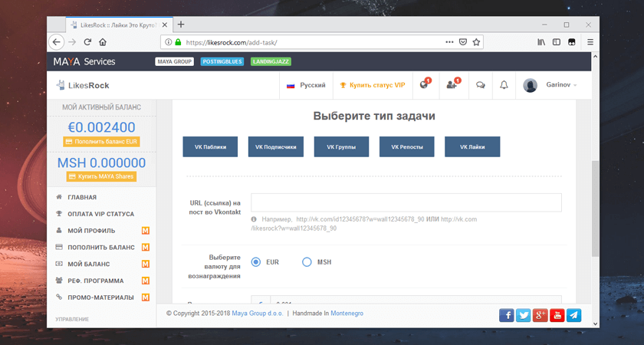The height and width of the screenshot is (345, 644).
Task: Open the browser home page
Action: [x=103, y=42]
